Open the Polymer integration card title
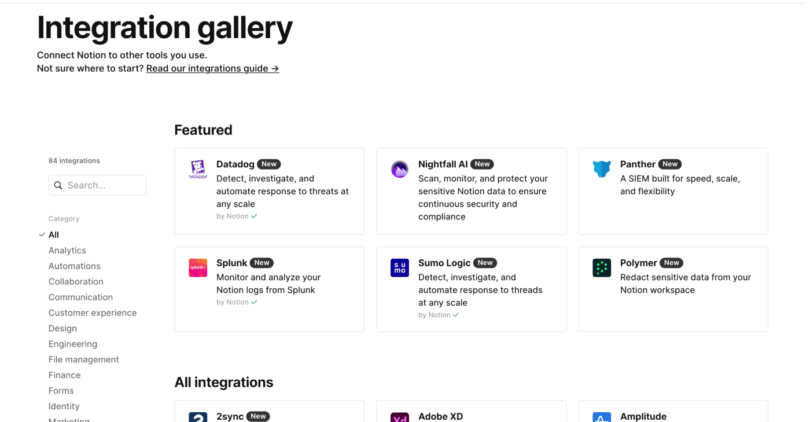The image size is (810, 422). tap(638, 263)
